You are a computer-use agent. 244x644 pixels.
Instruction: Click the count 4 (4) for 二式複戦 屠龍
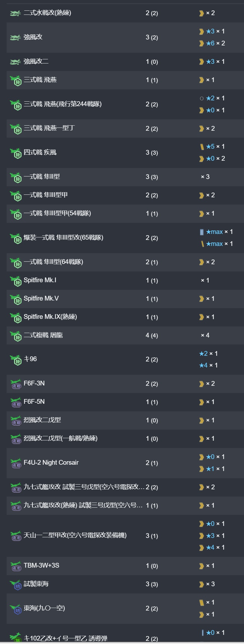coord(152,335)
